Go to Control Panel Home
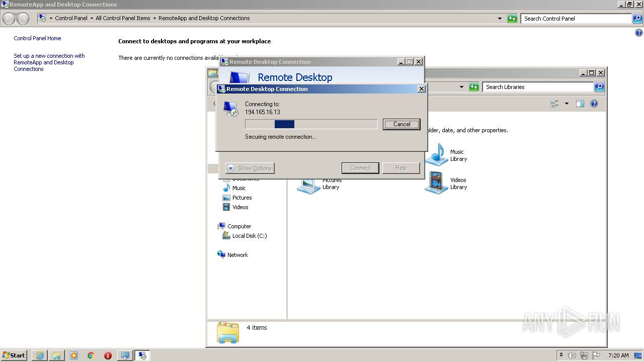644x362 pixels. (37, 38)
